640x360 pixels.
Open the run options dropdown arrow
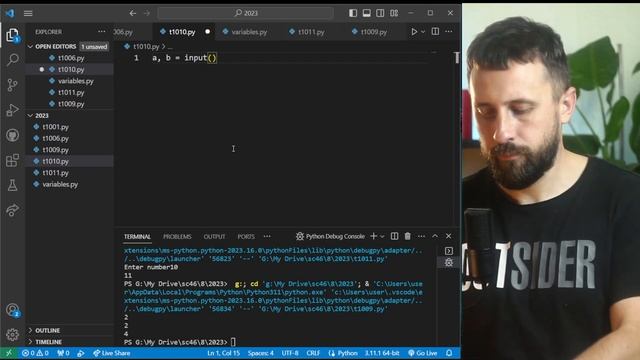point(423,31)
